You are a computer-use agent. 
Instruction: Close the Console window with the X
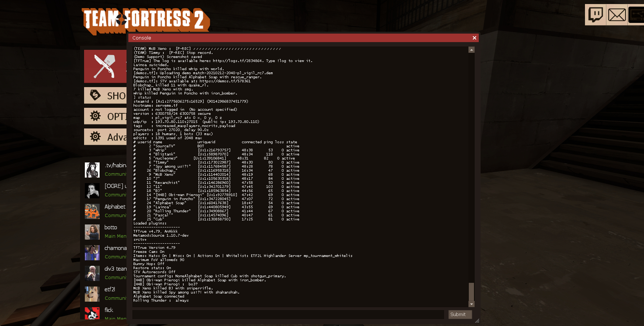coord(474,38)
